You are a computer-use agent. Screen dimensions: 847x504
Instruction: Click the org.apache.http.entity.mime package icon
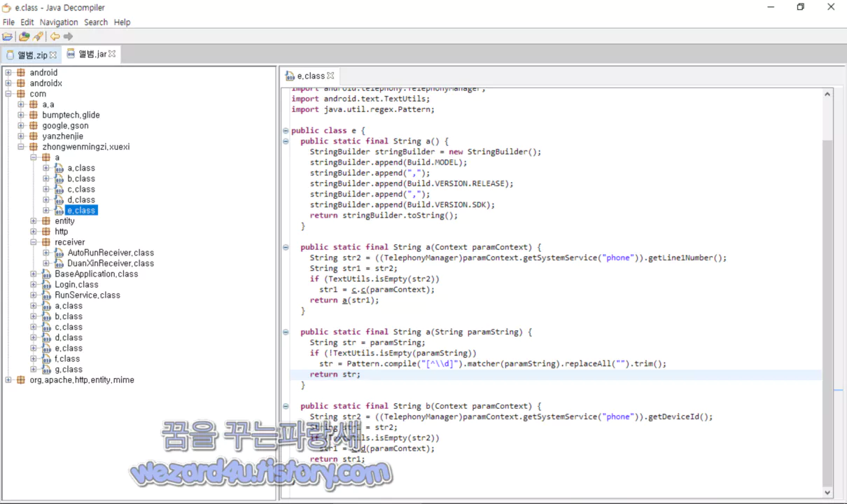click(21, 380)
